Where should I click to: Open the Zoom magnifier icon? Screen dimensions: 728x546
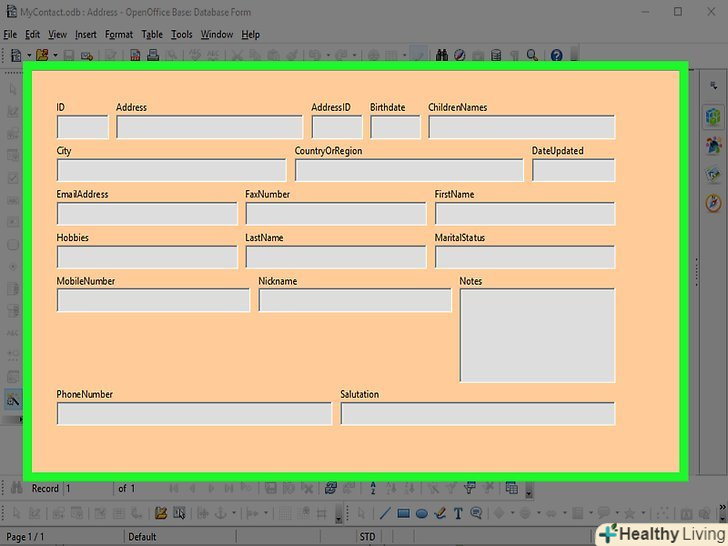click(532, 55)
